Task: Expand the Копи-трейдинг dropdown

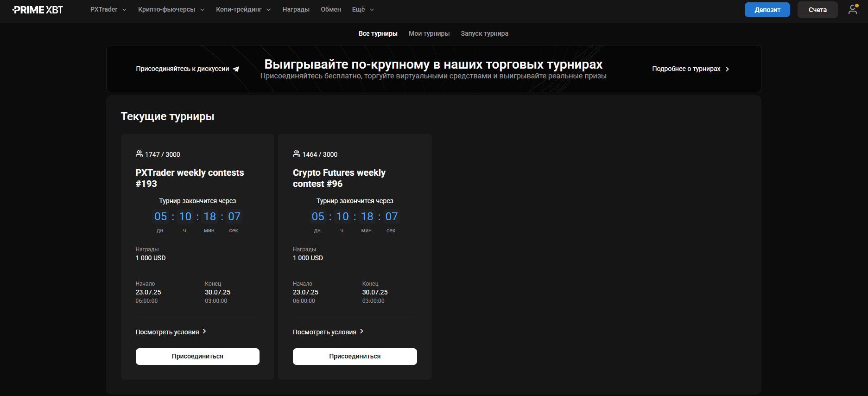Action: [x=243, y=9]
